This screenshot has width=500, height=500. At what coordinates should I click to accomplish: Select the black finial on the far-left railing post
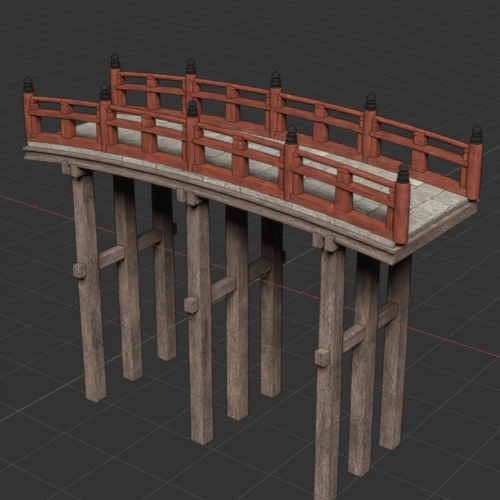coord(28,85)
